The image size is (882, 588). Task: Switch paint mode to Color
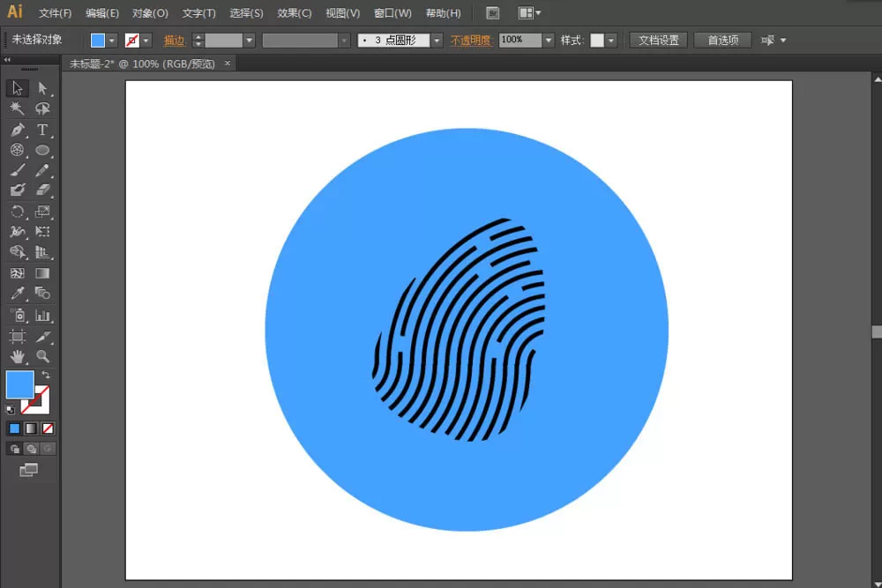15,429
